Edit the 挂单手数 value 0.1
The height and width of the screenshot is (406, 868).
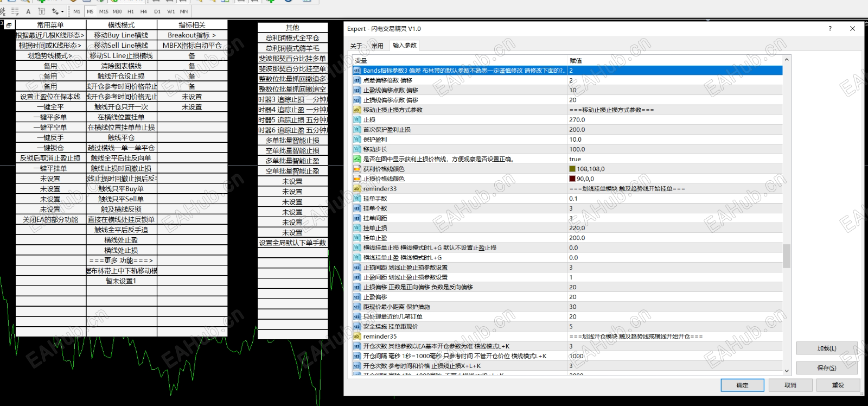(675, 198)
